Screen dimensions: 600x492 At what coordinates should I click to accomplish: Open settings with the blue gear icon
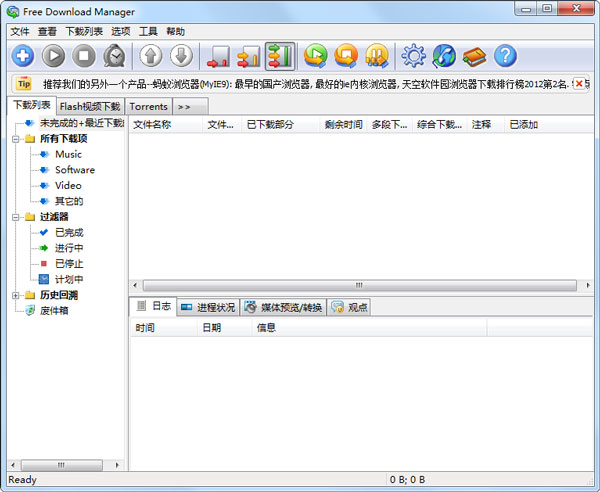point(413,56)
